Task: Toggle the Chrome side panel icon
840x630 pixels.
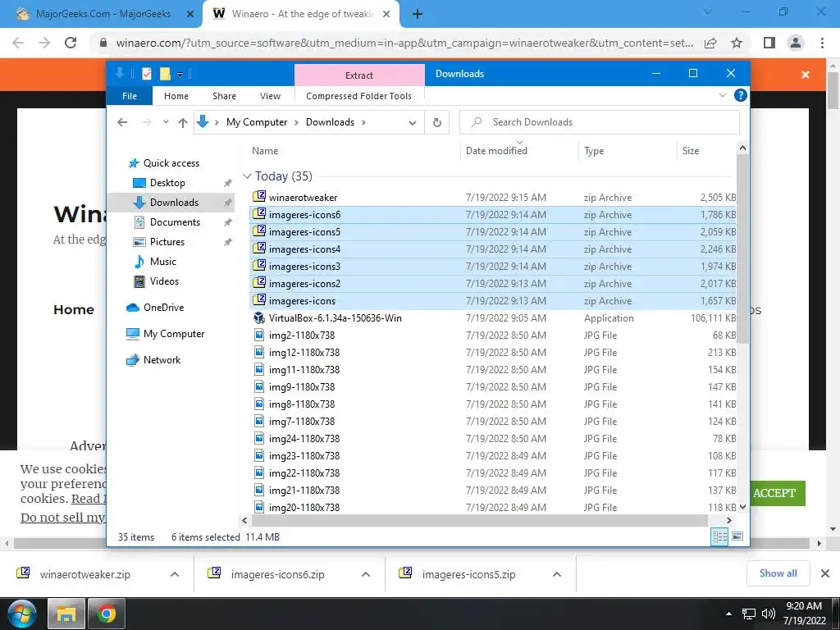Action: (769, 43)
